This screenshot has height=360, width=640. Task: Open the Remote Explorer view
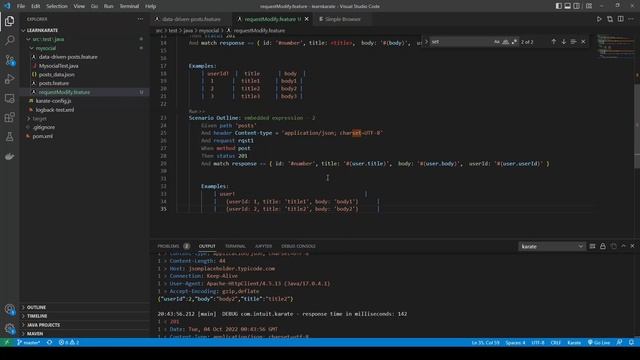pos(9,98)
